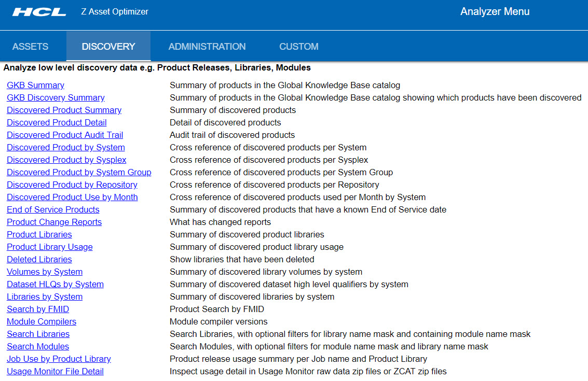Switch to the ASSETS tab

30,46
